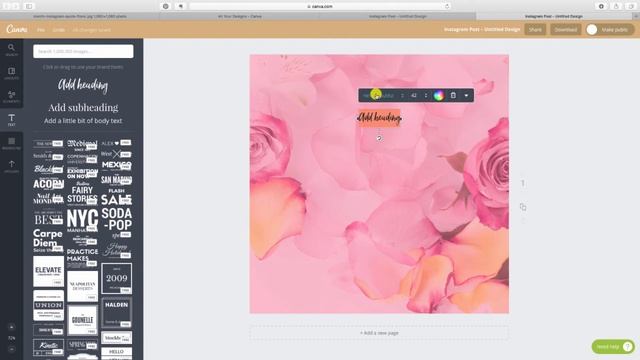Choose the MEXICO text template
640x360 pixels.
(x=116, y=165)
